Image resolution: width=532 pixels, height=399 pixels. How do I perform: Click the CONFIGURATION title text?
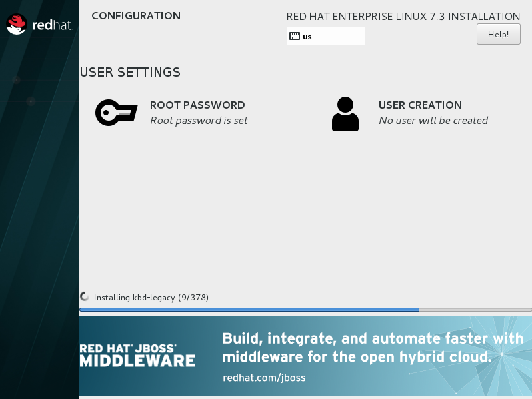[x=136, y=15]
